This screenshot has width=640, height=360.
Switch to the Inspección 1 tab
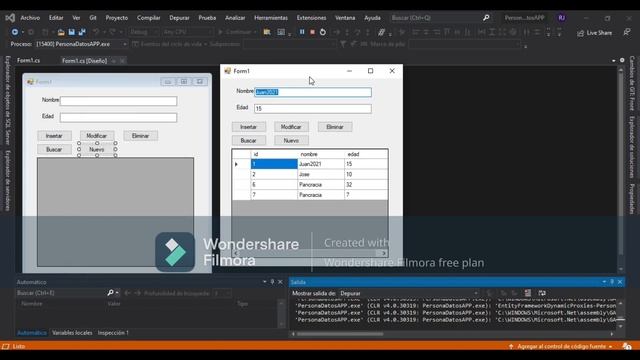113,333
